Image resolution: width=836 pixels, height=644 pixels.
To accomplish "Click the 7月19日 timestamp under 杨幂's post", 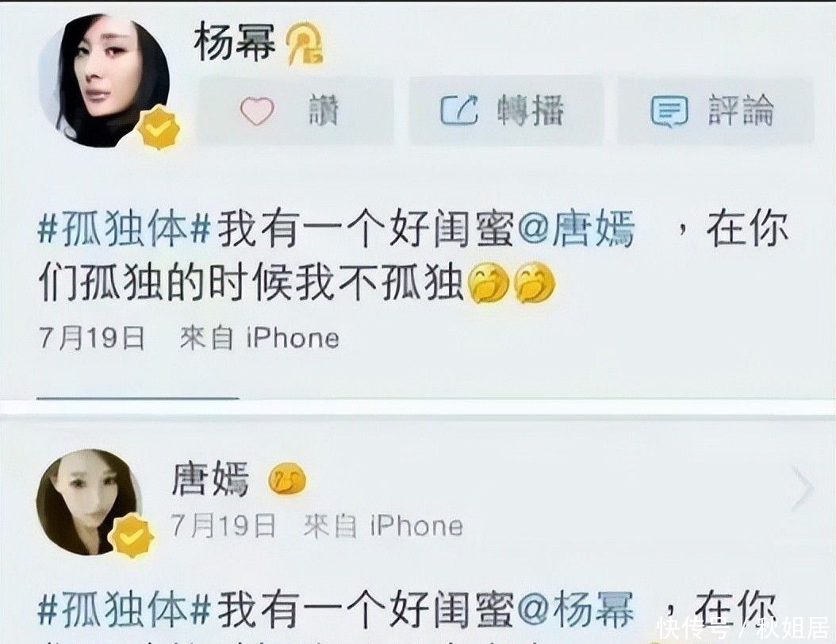I will pos(92,338).
